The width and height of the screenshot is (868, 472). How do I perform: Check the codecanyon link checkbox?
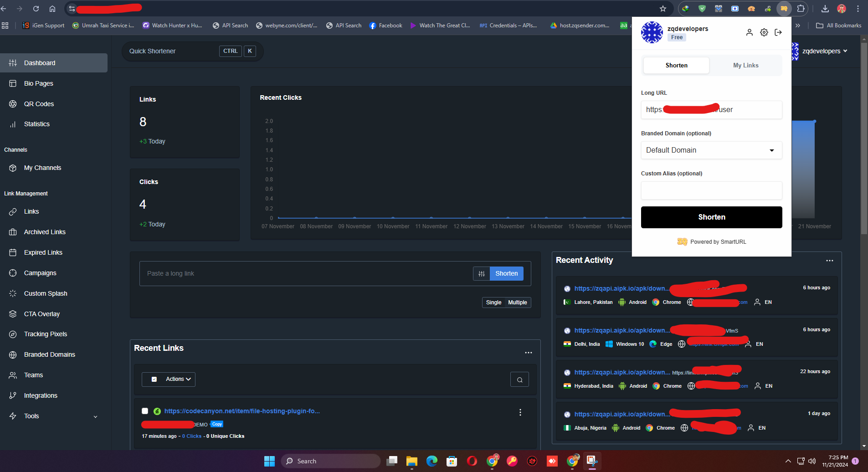pos(145,411)
